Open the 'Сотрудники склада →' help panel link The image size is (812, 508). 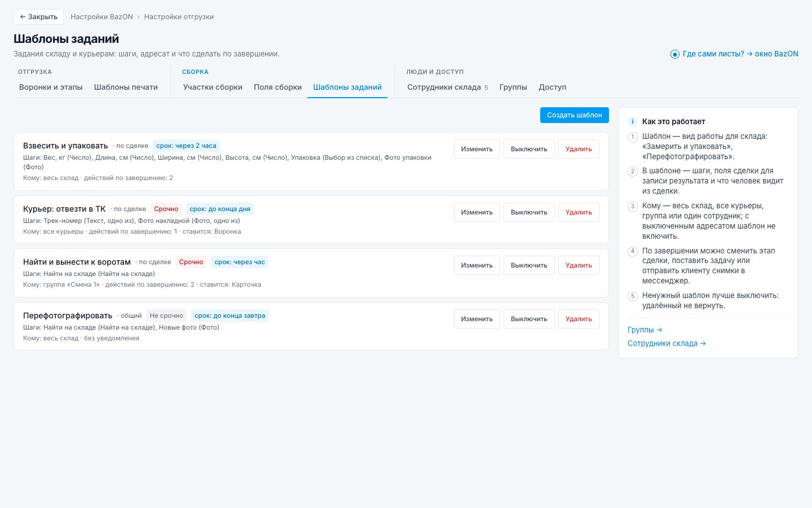click(667, 343)
